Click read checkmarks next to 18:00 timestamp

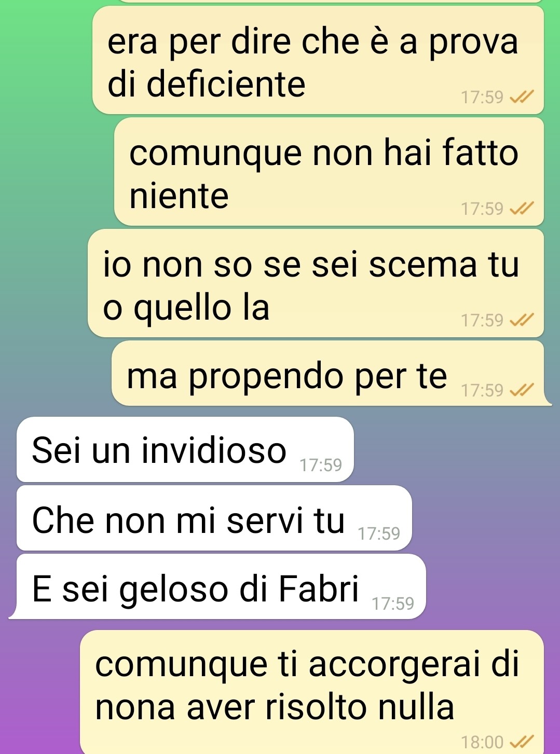(522, 742)
